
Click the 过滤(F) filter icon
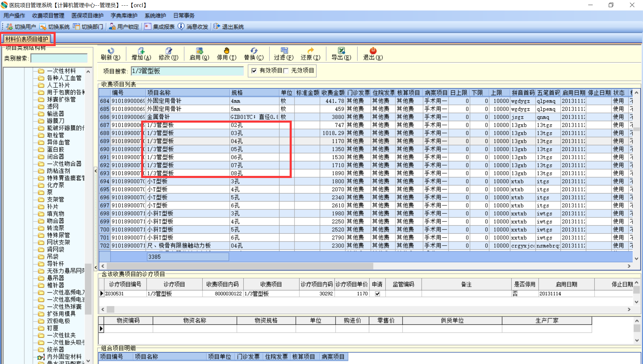(x=284, y=51)
